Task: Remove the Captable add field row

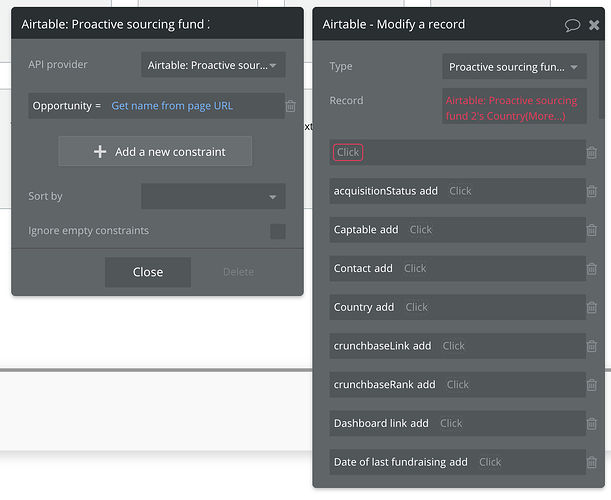Action: [592, 230]
